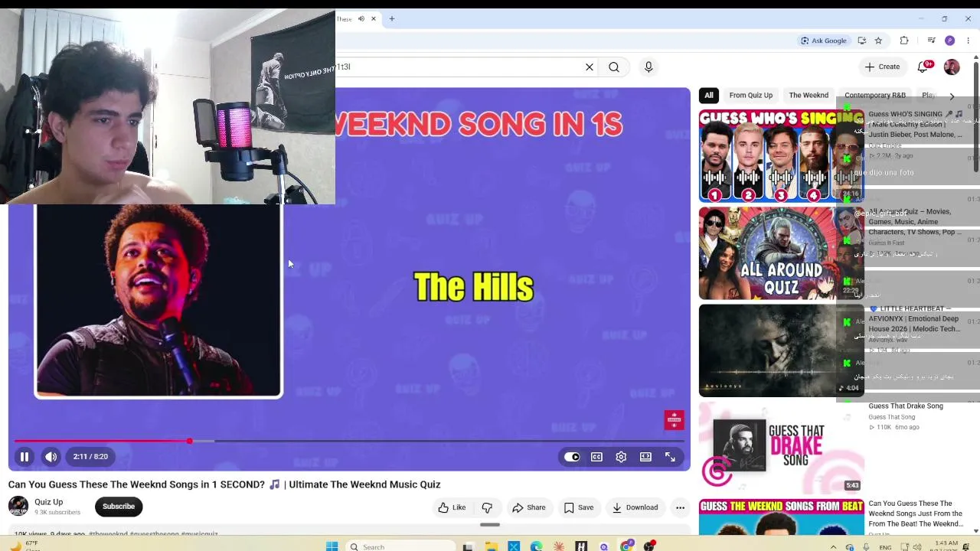Dislike the video
The height and width of the screenshot is (551, 980).
click(x=487, y=507)
